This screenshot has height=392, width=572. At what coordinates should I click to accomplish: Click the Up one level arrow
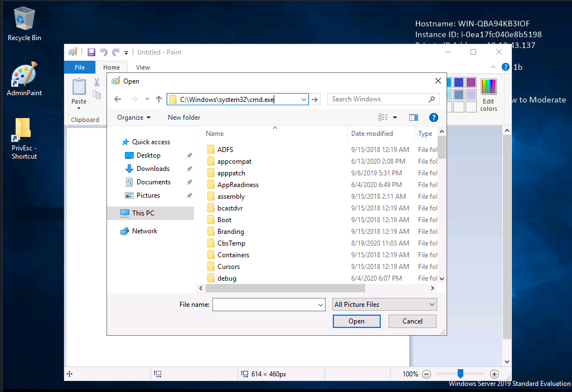point(159,99)
